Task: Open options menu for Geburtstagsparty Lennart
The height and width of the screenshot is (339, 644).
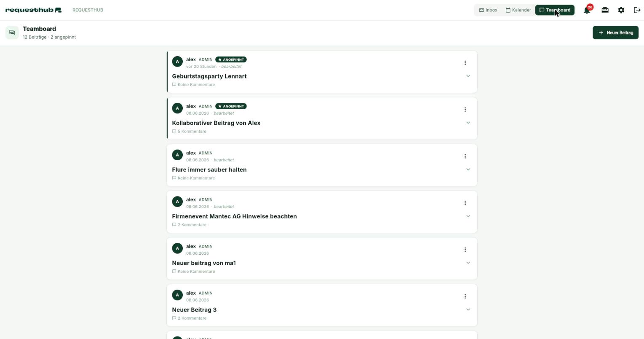Action: coord(465,63)
